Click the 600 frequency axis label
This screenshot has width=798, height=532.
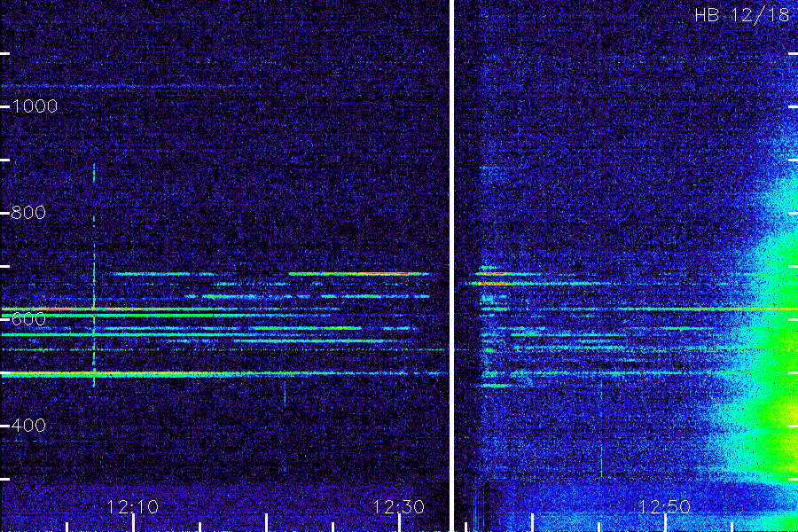coord(28,319)
